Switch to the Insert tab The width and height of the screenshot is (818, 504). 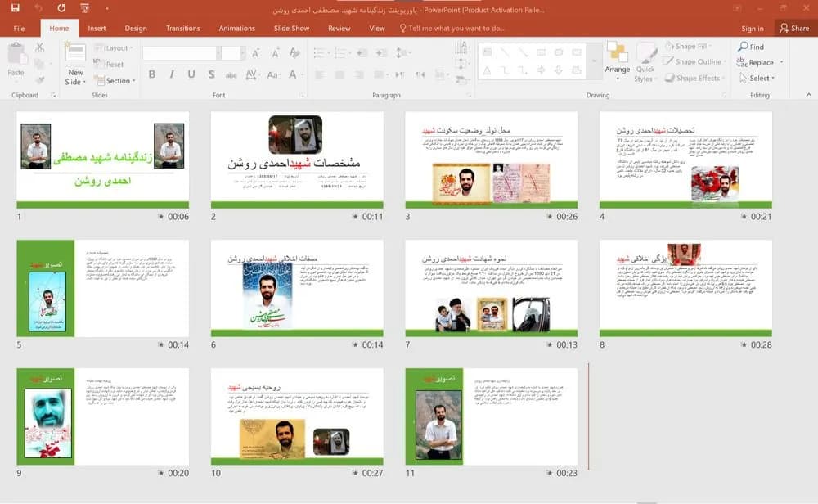97,28
